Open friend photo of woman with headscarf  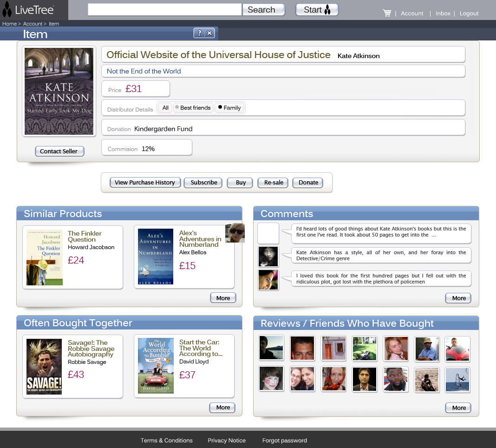click(334, 379)
